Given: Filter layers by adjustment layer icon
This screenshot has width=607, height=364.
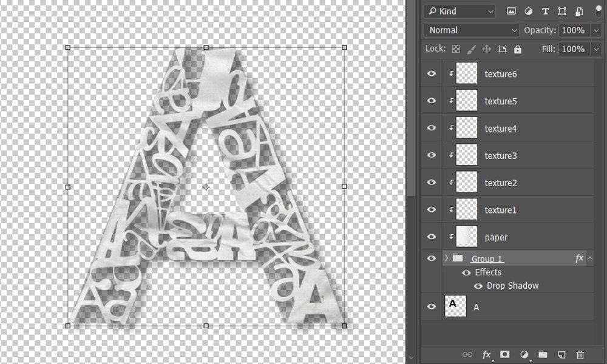Looking at the screenshot, I should tap(528, 11).
